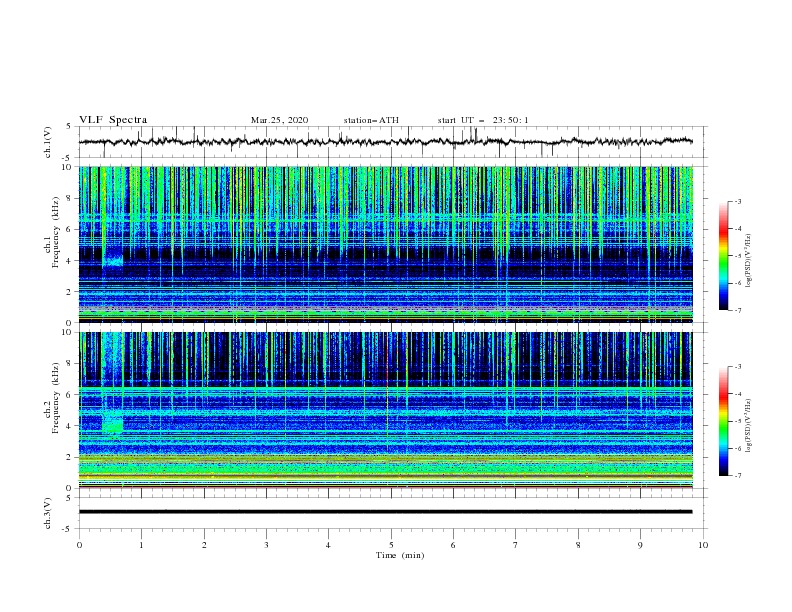Click the ch.1 voltage waveform trace
The width and height of the screenshot is (792, 612).
click(x=385, y=142)
